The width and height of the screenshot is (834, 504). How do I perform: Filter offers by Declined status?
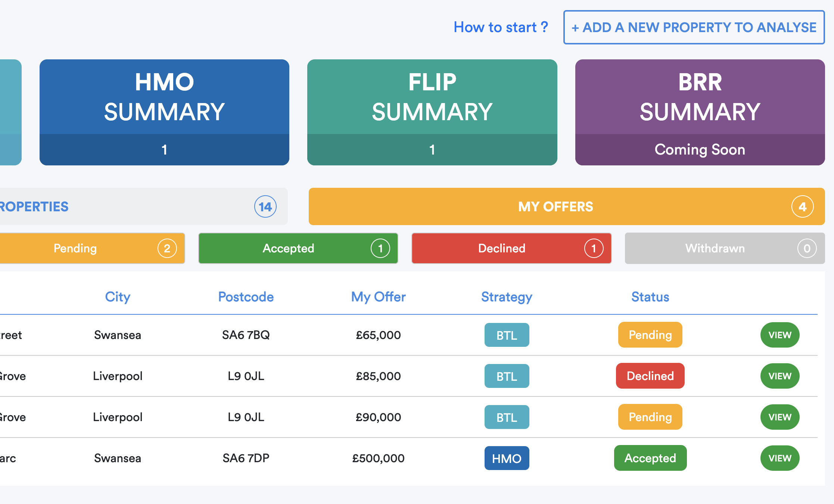(501, 248)
